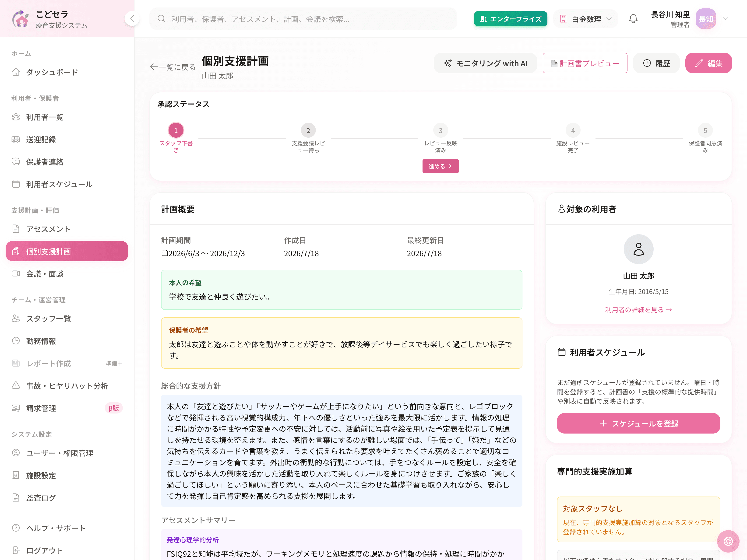View the 履歴 history

click(656, 63)
